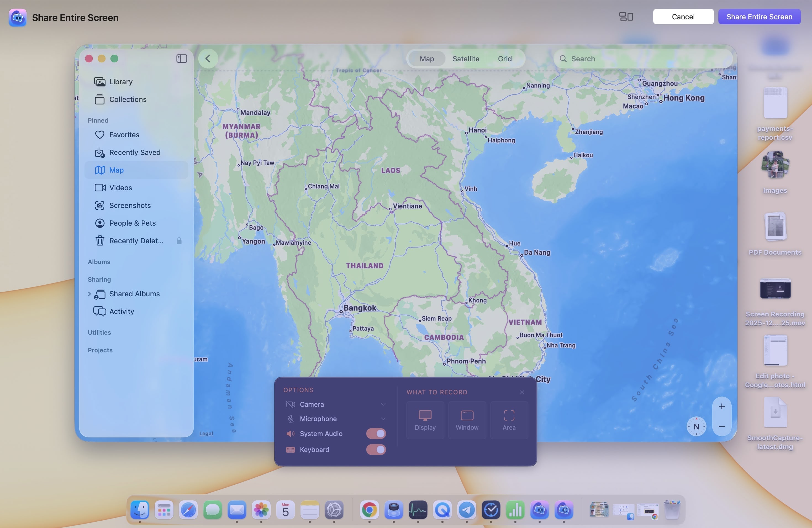The width and height of the screenshot is (812, 528).
Task: Launch Google Chrome from the Dock
Action: click(369, 510)
